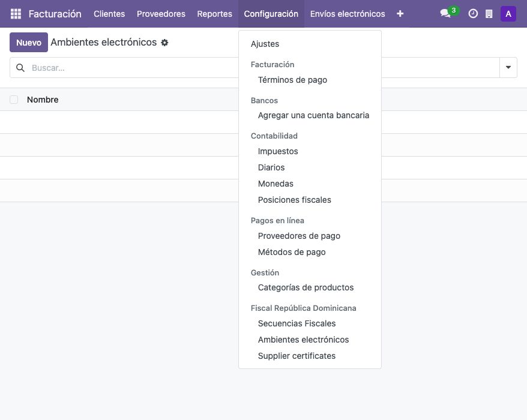527x420 pixels.
Task: Open the Reportes menu
Action: pos(214,14)
